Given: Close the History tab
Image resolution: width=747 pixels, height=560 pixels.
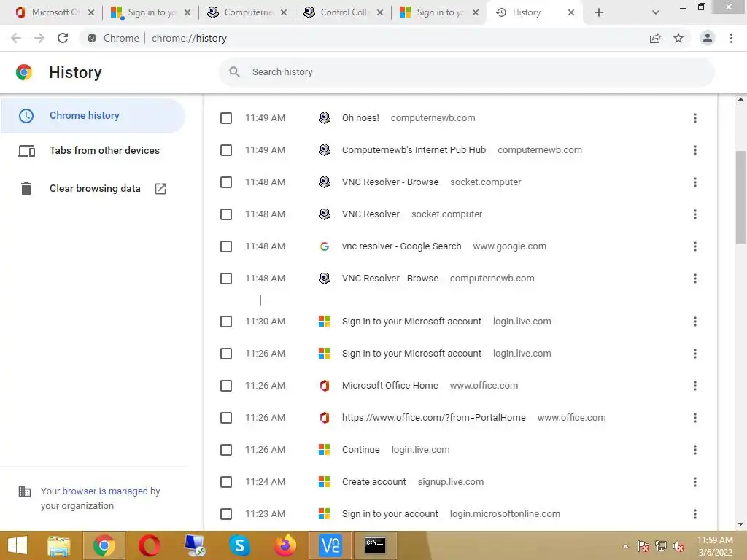Looking at the screenshot, I should point(571,13).
